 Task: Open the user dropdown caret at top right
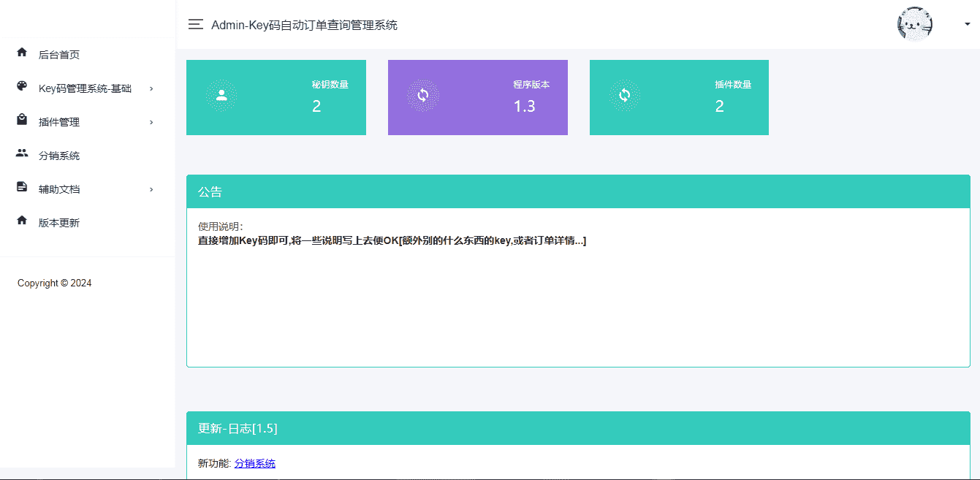[x=966, y=24]
